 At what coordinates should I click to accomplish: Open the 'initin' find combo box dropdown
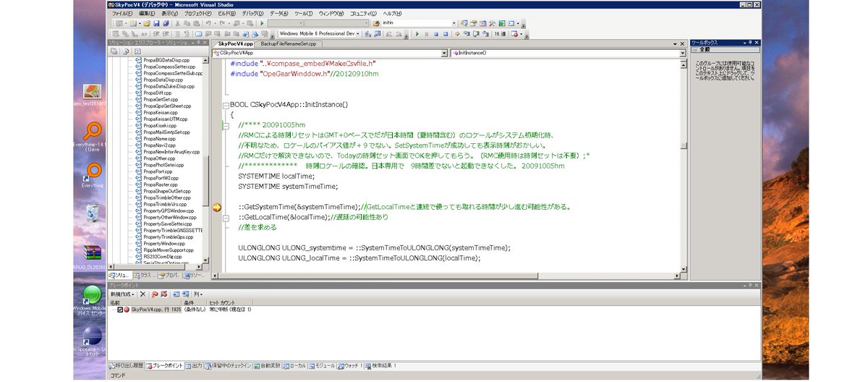pyautogui.click(x=454, y=23)
